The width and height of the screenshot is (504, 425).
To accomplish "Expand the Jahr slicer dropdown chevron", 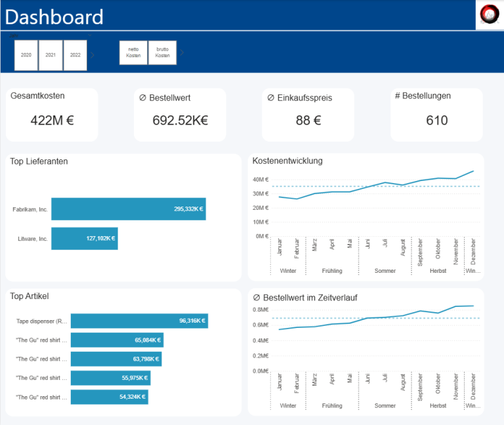I will tap(89, 34).
